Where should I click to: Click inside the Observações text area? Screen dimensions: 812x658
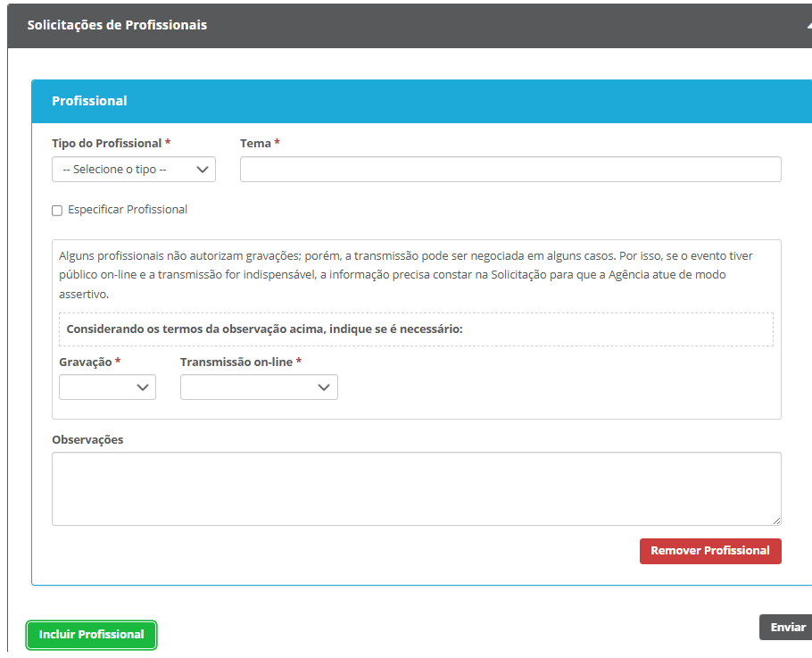[416, 488]
